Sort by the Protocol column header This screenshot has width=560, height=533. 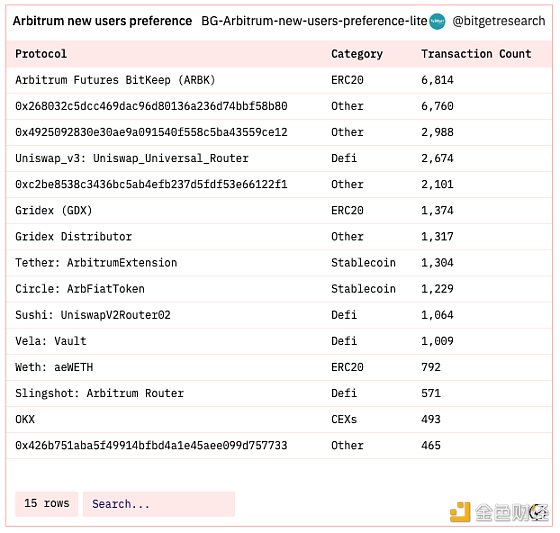(41, 54)
